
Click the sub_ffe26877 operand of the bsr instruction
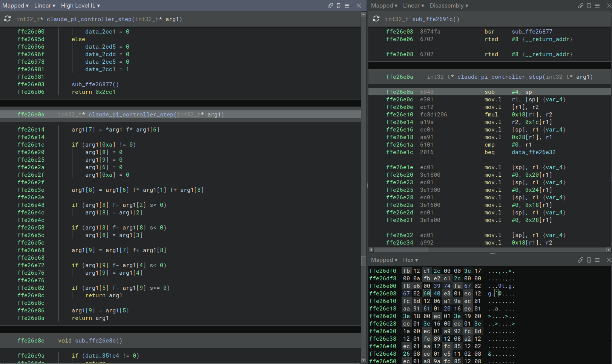[x=532, y=32]
